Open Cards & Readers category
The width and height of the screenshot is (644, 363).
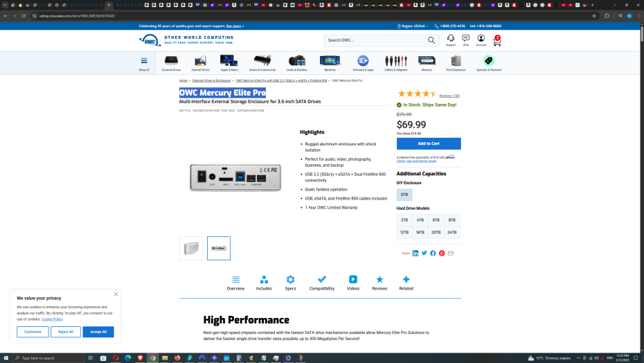[296, 63]
